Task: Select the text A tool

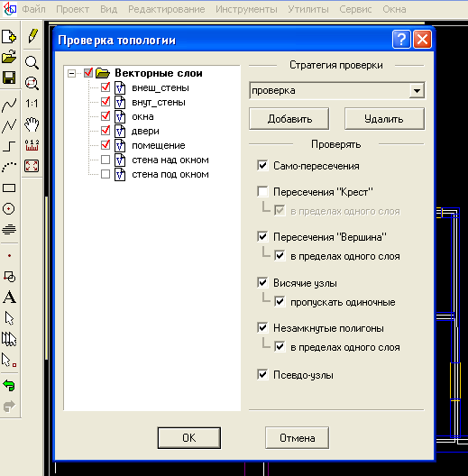Action: point(9,297)
